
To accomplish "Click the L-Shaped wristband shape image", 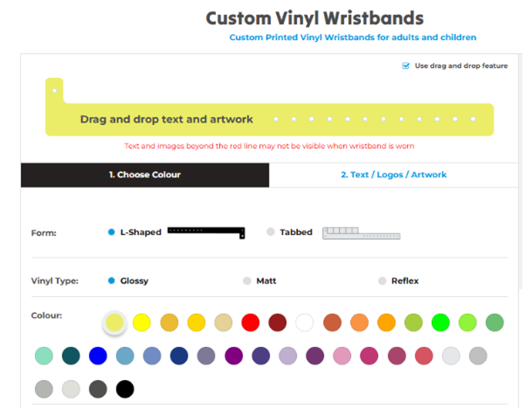I will coord(206,232).
